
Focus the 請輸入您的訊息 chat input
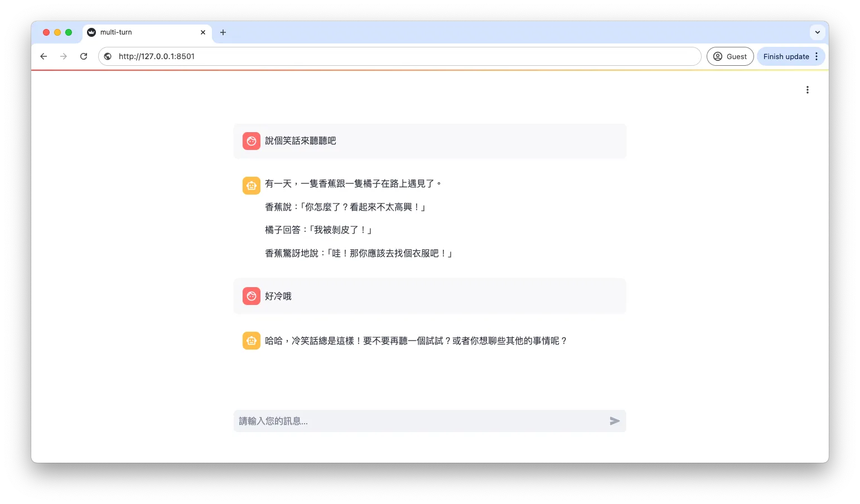(421, 421)
